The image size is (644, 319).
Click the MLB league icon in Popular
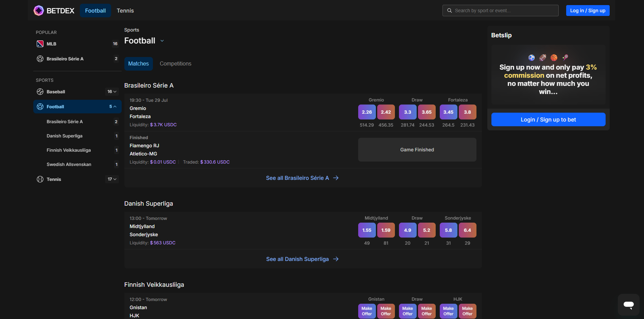click(40, 44)
